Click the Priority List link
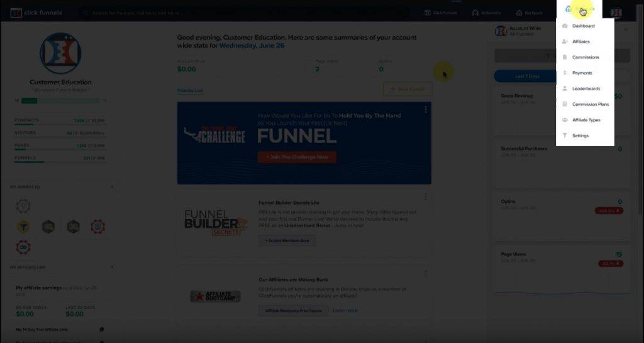Viewport: 644px width, 343px height. pos(190,91)
